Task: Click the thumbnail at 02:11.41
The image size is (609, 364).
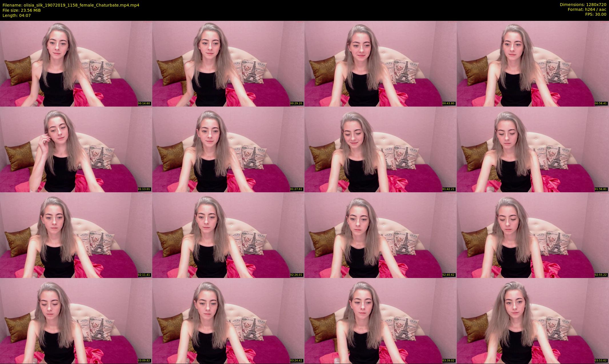Action: pos(76,235)
